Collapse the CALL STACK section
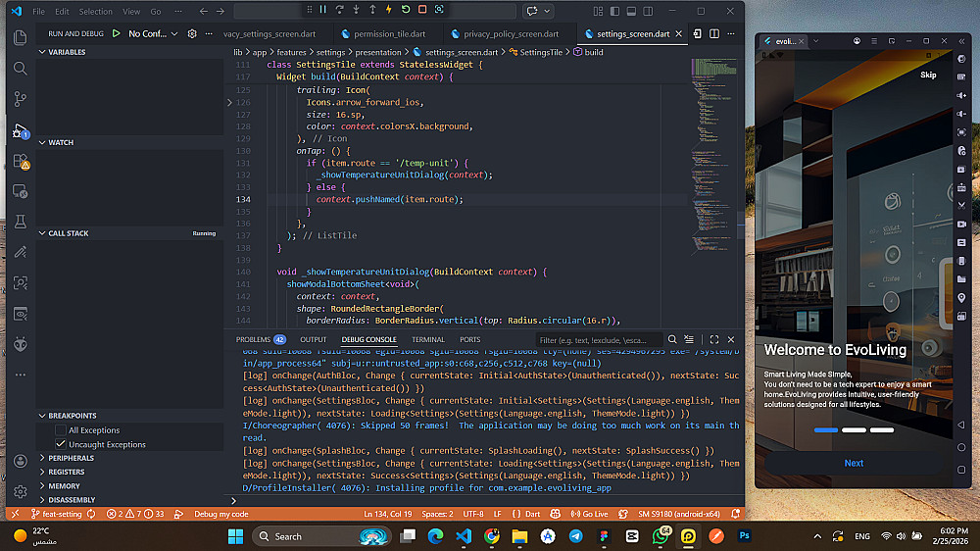Image resolution: width=980 pixels, height=551 pixels. [x=69, y=233]
